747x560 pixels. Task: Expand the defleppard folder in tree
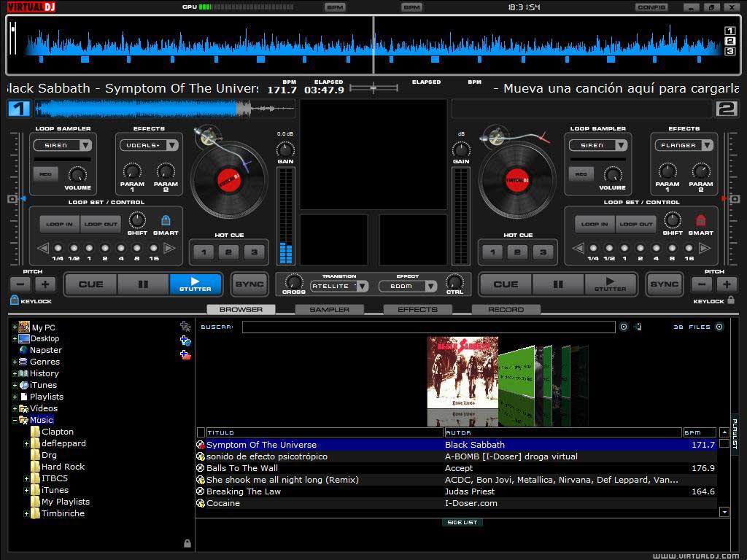coord(26,443)
